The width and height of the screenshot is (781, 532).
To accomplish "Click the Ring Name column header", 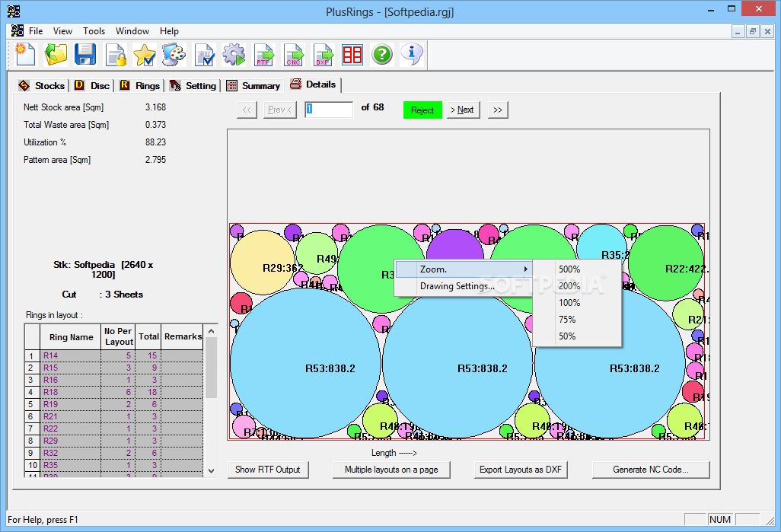I will 71,336.
